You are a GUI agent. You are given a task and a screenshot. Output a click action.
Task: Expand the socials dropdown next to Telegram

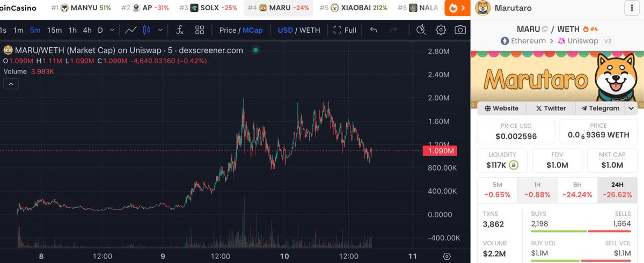tap(631, 108)
